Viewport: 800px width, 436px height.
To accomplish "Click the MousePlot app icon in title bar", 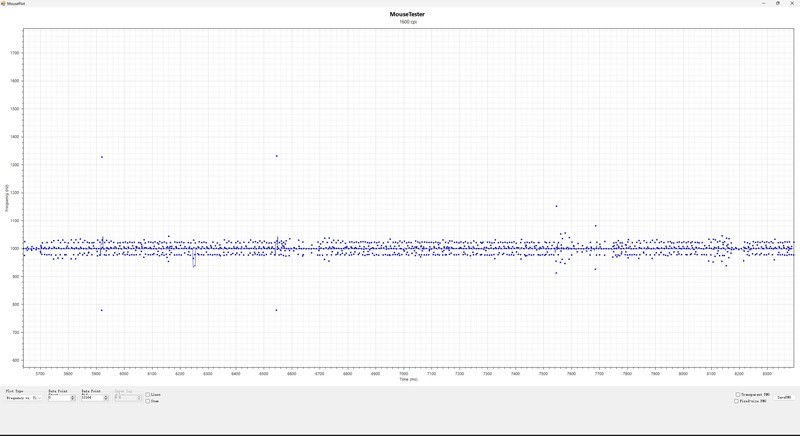I will click(4, 3).
